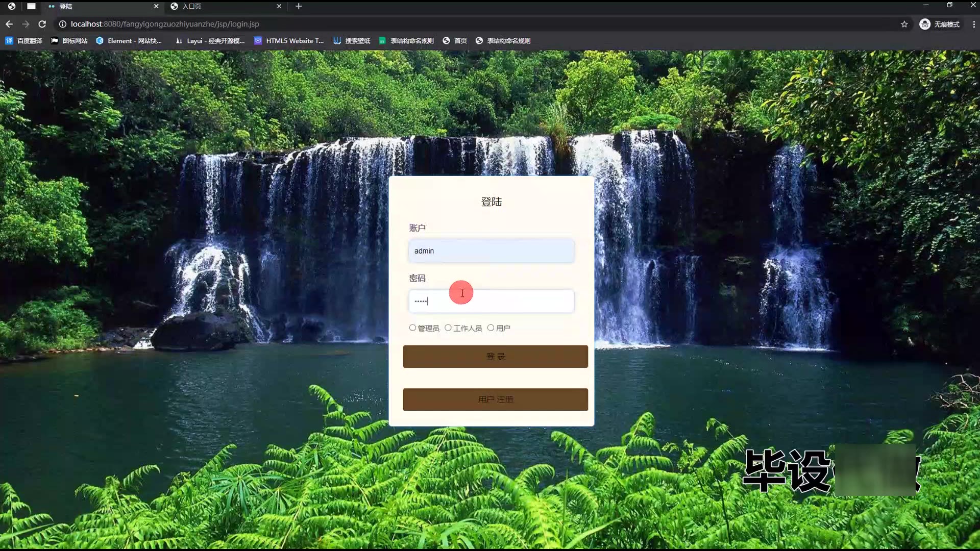This screenshot has width=980, height=551.
Task: Open the Layui bookmark
Action: click(210, 41)
